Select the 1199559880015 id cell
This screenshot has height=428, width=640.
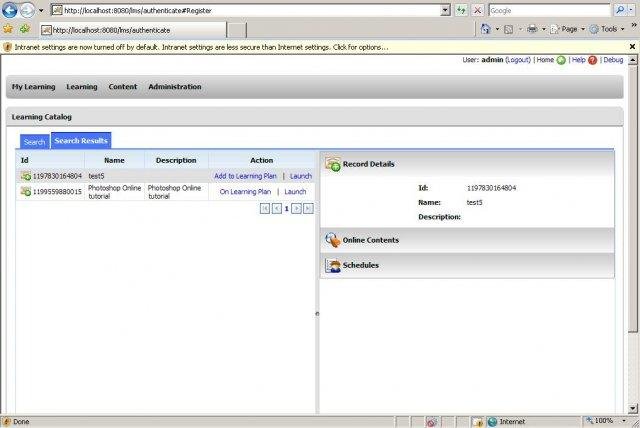[58, 192]
